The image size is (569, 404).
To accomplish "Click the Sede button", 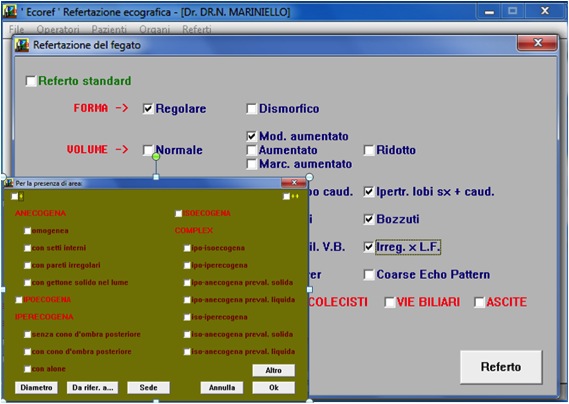I will [148, 388].
